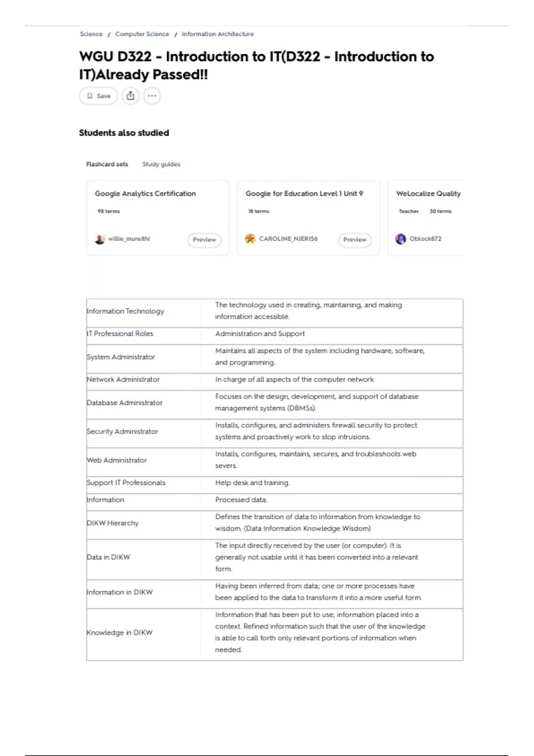Open Information Architecture breadcrumb link
This screenshot has width=534, height=756.
[218, 34]
